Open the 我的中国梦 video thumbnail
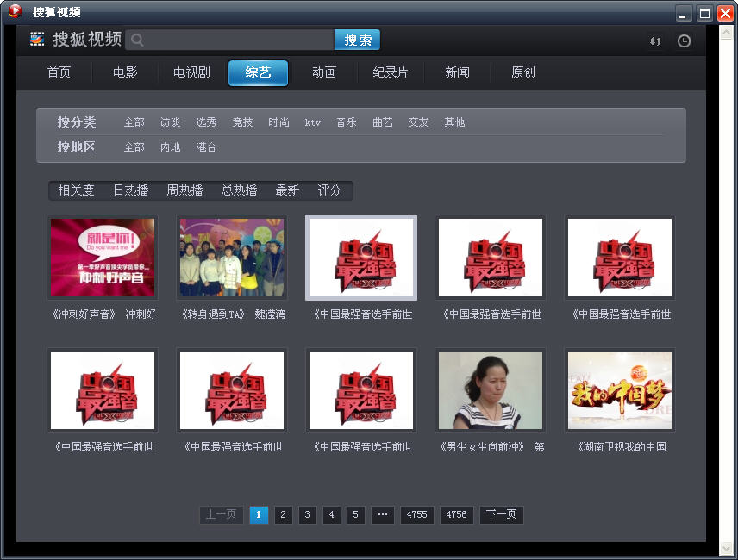The height and width of the screenshot is (560, 738). tap(620, 390)
